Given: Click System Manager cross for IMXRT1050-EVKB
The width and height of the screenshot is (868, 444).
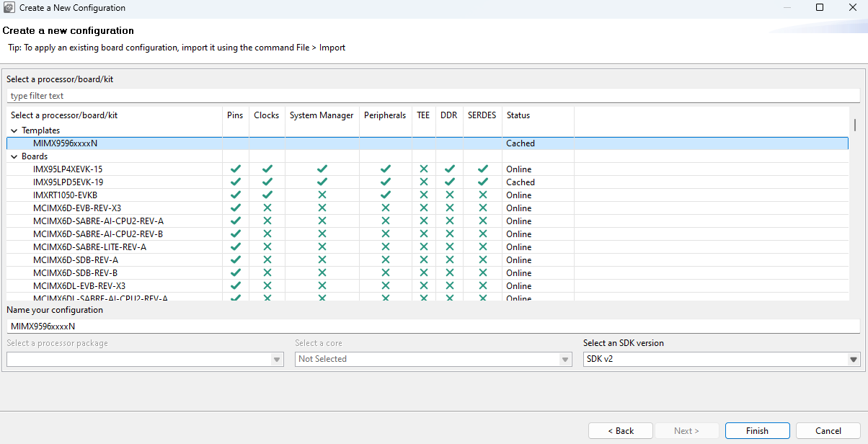Looking at the screenshot, I should (x=322, y=195).
